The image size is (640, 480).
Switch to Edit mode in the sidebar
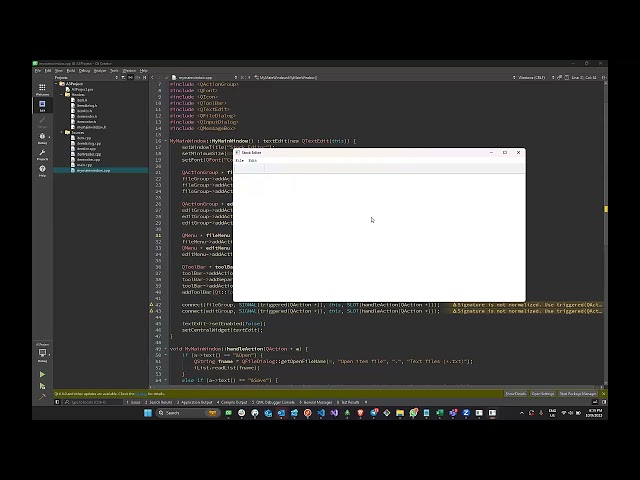point(42,106)
